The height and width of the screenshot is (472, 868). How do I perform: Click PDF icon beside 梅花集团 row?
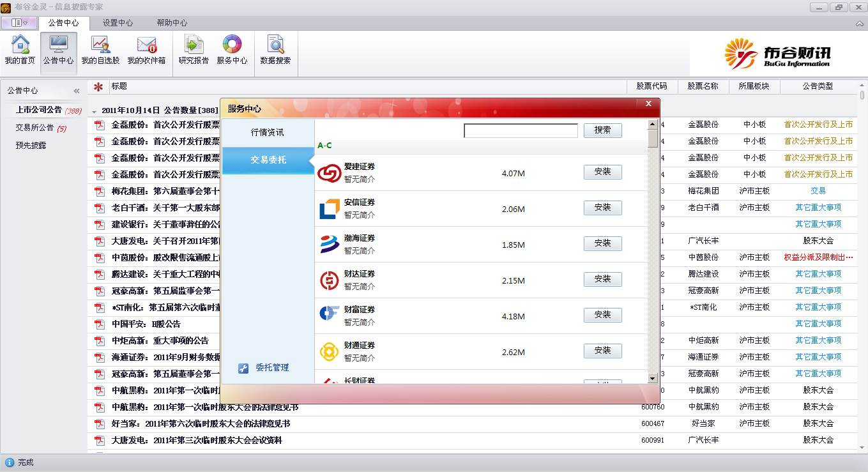pyautogui.click(x=99, y=191)
